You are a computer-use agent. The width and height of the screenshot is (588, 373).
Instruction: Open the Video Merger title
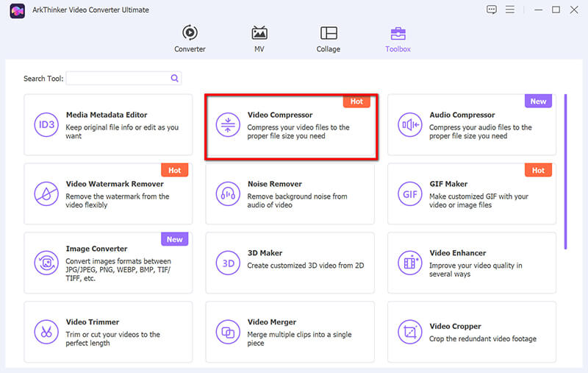click(272, 322)
